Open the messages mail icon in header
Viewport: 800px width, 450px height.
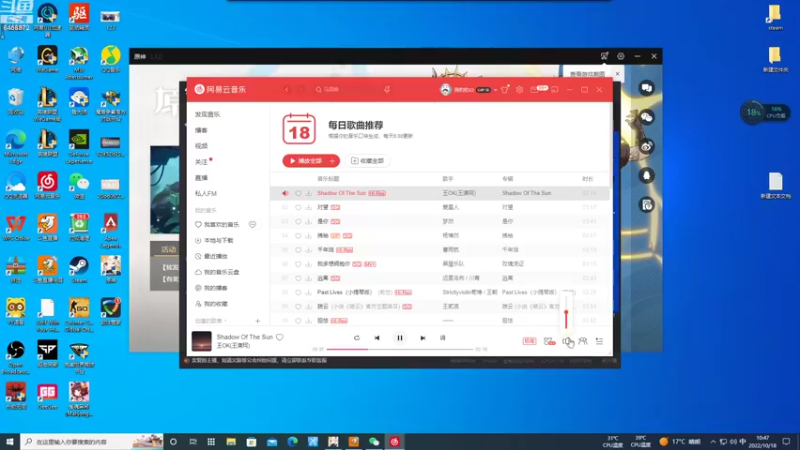[534, 89]
